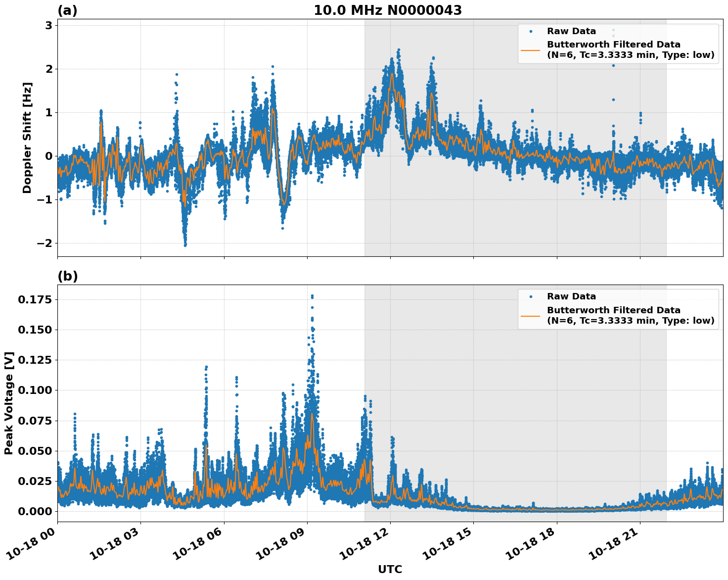Click the '10-18 21' x-axis tick label

click(x=613, y=547)
